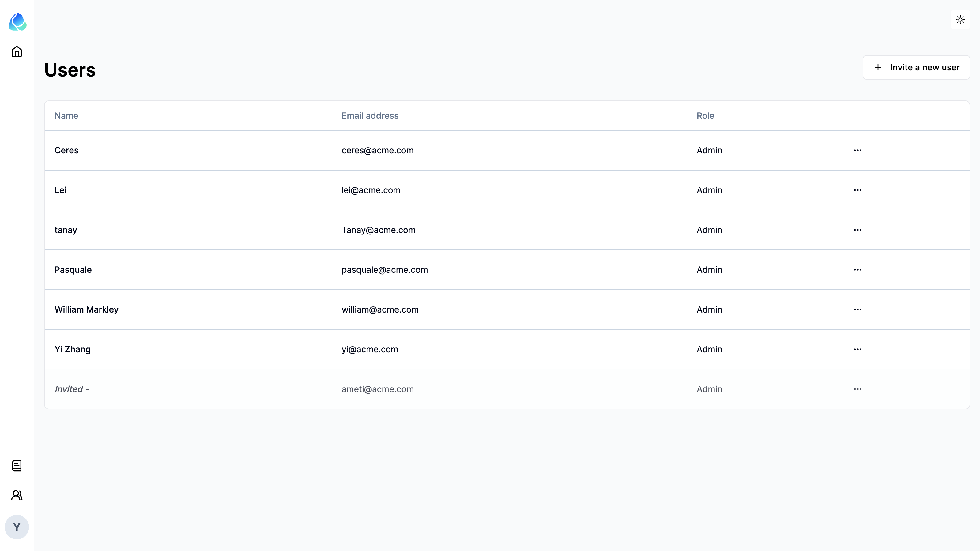This screenshot has width=980, height=551.
Task: Click the Admin role for Ceres
Action: (x=709, y=150)
